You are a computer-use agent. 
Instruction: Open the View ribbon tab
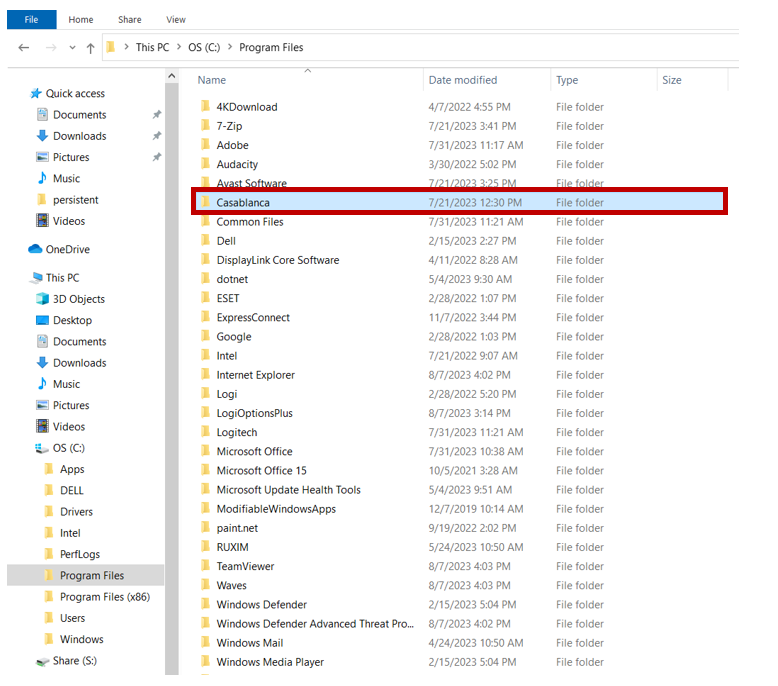[x=176, y=19]
